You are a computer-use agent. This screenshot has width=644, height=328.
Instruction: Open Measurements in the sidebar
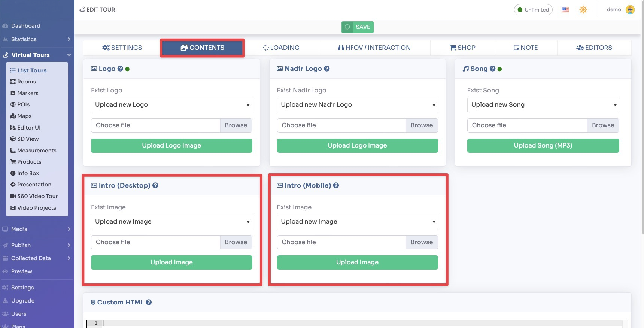37,151
